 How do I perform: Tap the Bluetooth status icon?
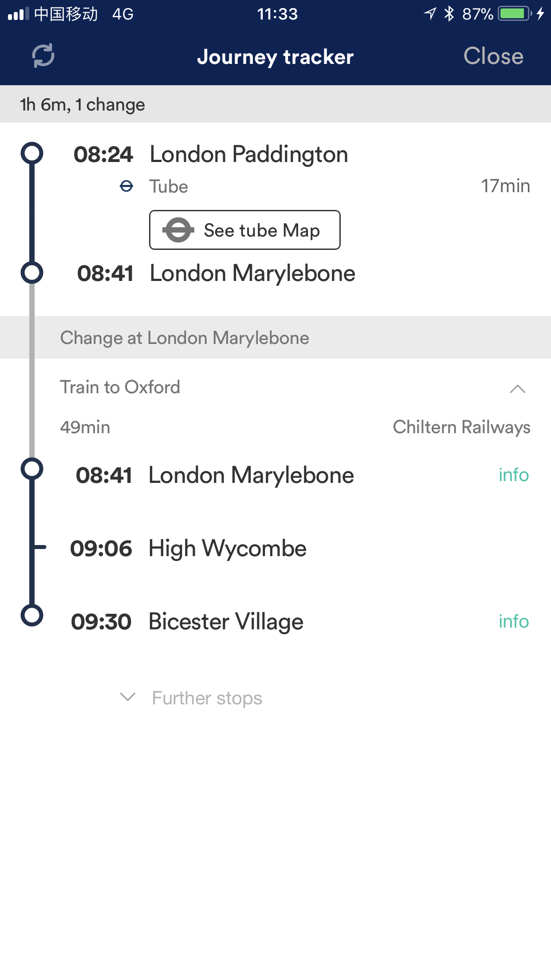(449, 14)
